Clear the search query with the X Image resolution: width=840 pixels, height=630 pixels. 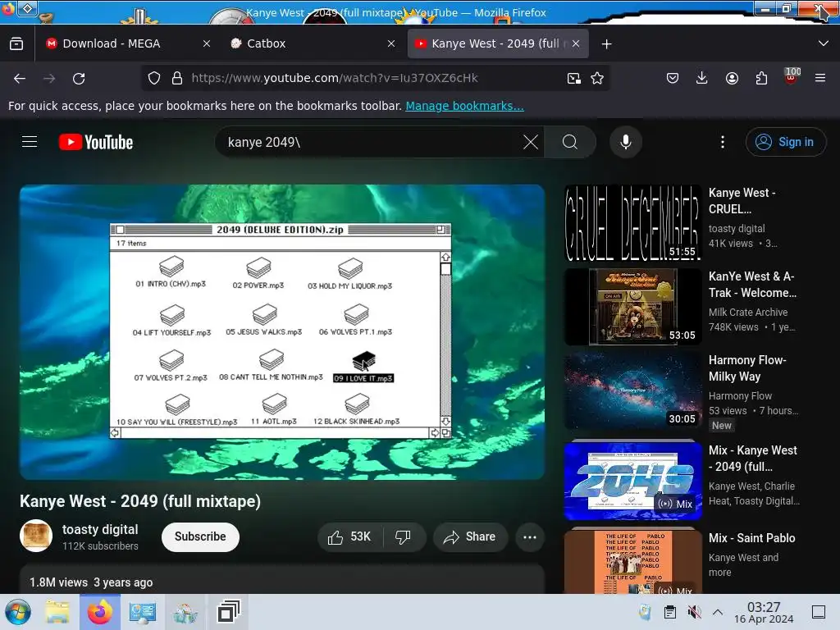[x=531, y=142]
